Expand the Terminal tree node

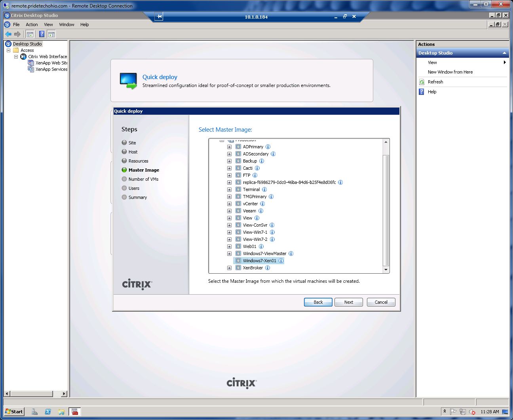(x=229, y=189)
